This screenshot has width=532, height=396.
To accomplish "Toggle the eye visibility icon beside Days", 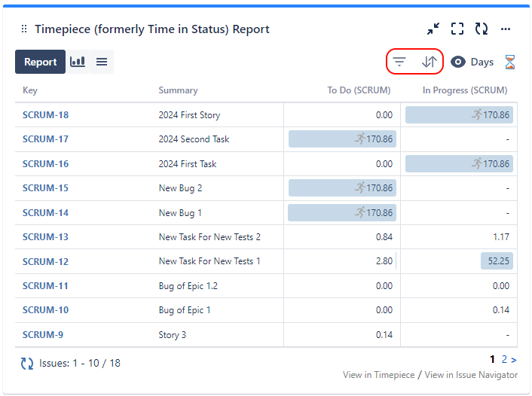I will coord(458,62).
